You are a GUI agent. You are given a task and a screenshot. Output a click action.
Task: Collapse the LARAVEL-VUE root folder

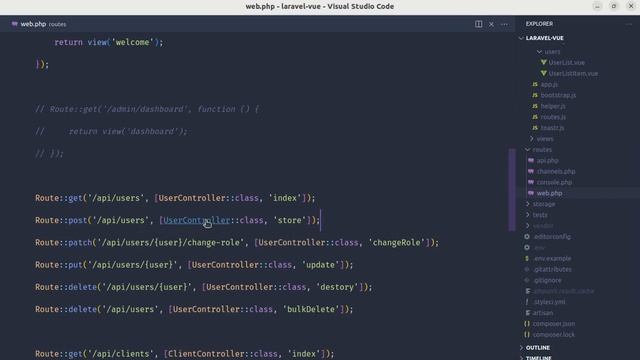(x=521, y=38)
